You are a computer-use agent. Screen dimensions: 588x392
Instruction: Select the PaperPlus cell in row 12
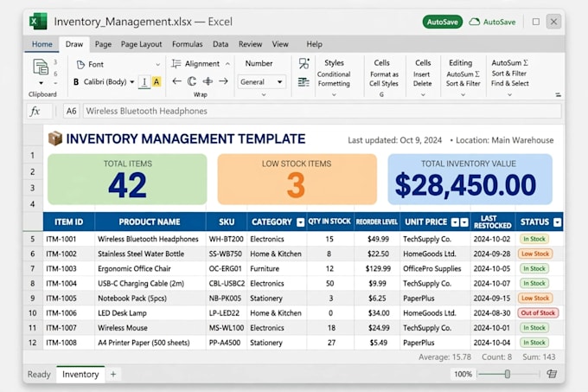point(435,343)
